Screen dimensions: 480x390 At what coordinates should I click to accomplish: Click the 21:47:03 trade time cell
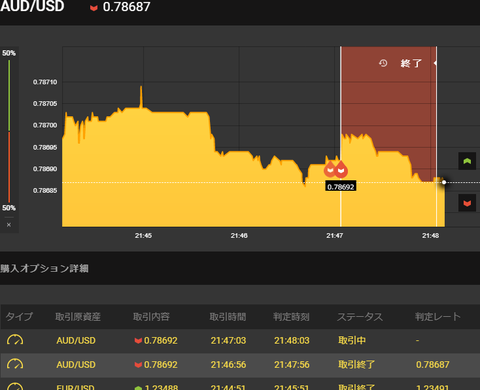[228, 340]
